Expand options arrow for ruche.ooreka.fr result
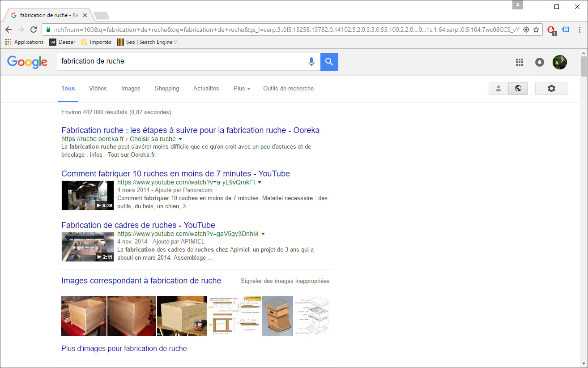 coord(180,139)
